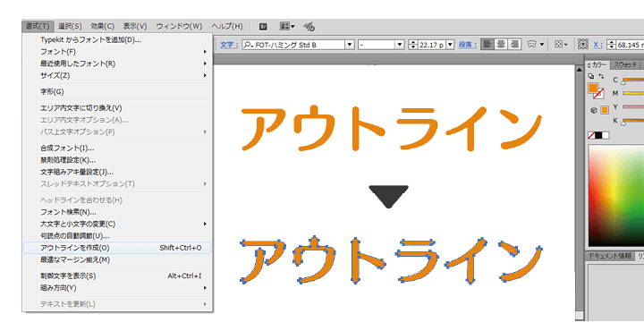Open the ウィンドウ(W) menu
The height and width of the screenshot is (331, 644).
coord(179,26)
